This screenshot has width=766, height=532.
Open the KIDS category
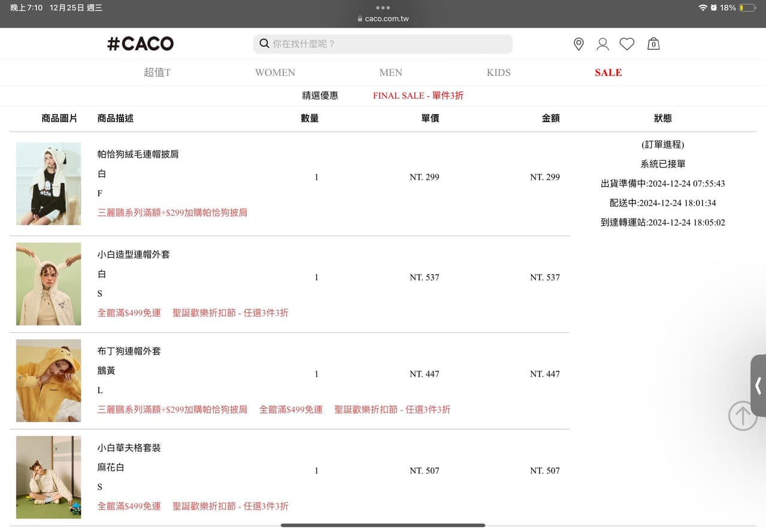coord(498,72)
